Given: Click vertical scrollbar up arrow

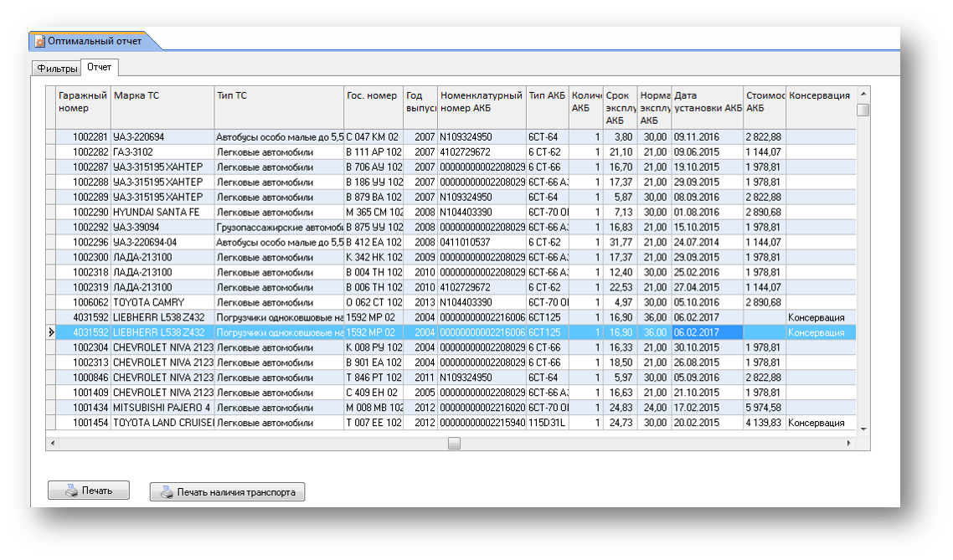Looking at the screenshot, I should tap(863, 94).
